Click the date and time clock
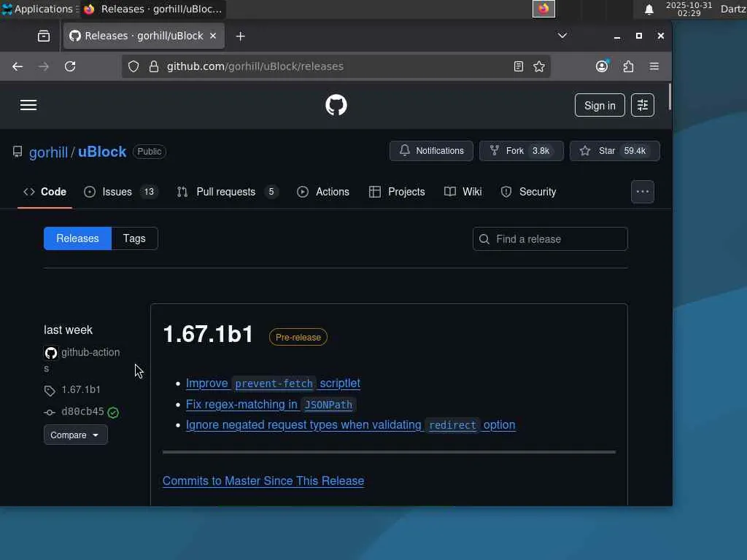Viewport: 747px width, 560px height. (689, 9)
